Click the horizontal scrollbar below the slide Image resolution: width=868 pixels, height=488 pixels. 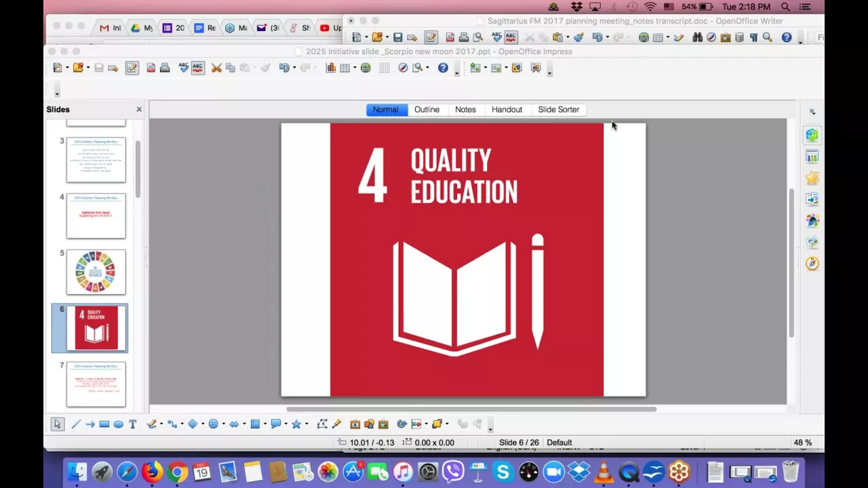tap(471, 409)
